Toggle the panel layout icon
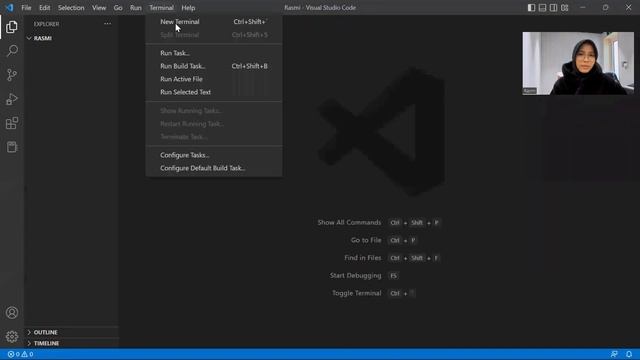 542,7
